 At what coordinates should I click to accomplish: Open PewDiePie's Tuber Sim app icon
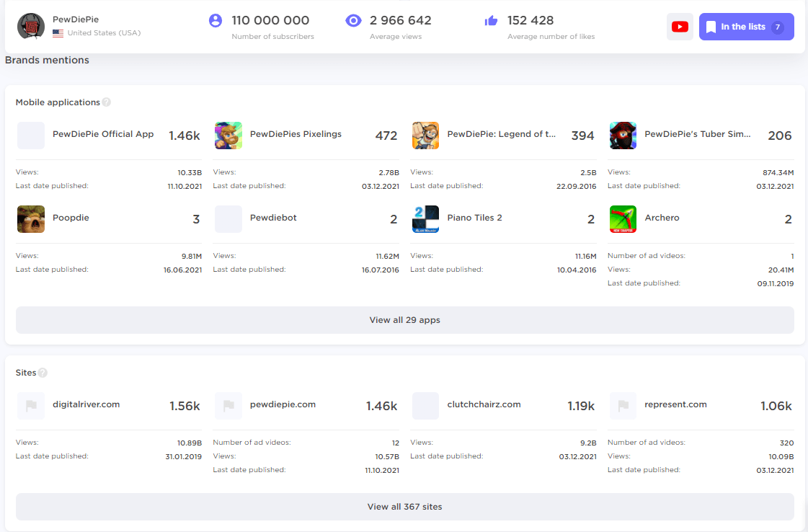(x=623, y=136)
